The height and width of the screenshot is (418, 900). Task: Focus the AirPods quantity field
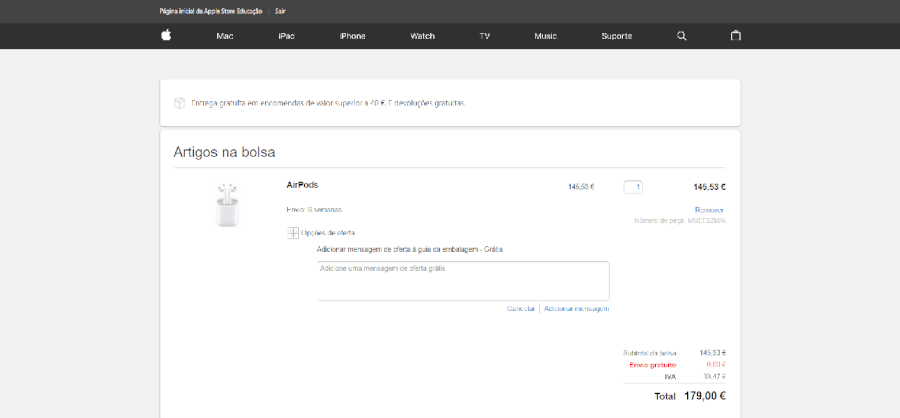(633, 187)
